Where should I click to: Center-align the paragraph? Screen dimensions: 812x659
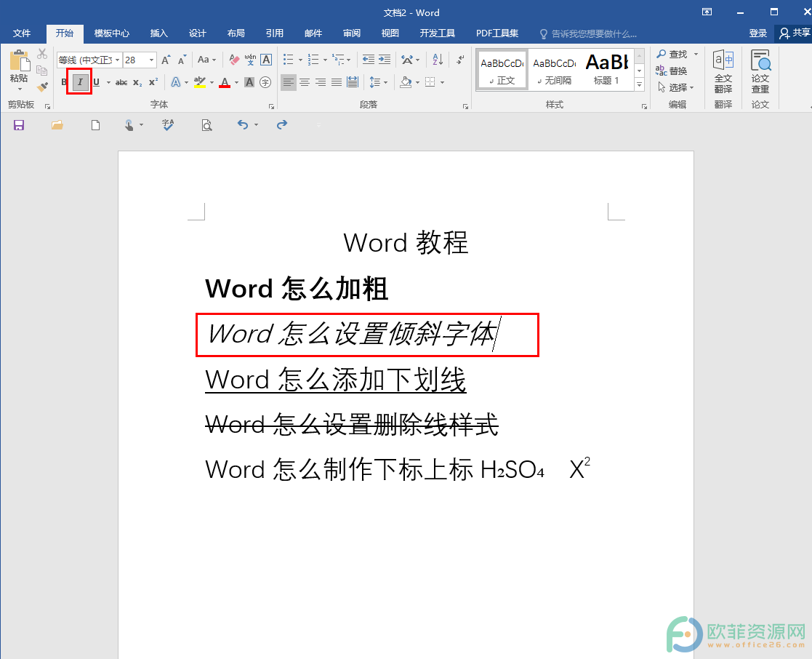pyautogui.click(x=305, y=82)
